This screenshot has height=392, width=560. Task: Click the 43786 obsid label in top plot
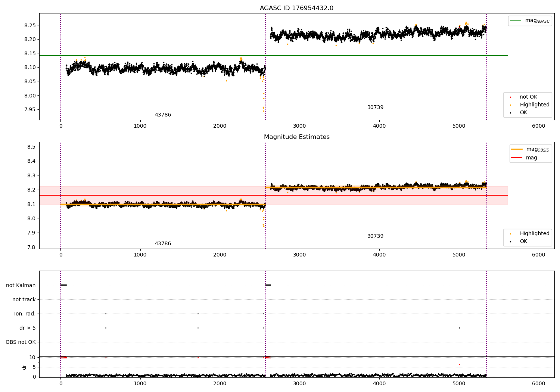tap(163, 115)
